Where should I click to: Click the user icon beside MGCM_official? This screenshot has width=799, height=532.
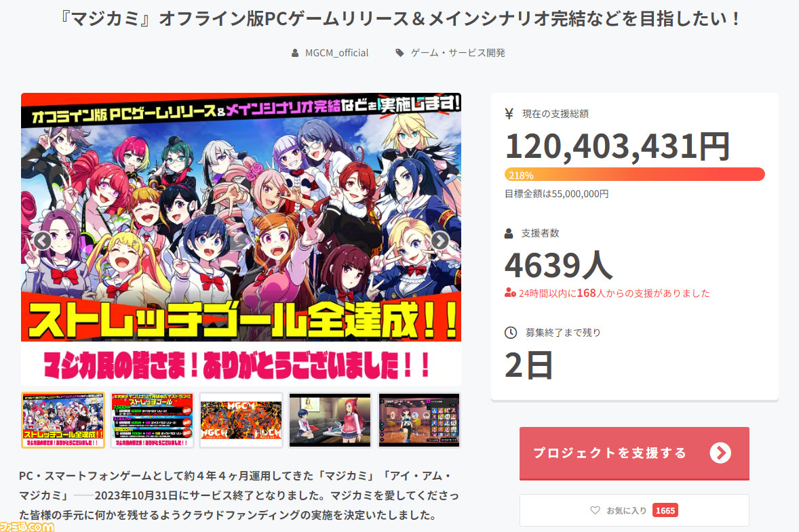(295, 53)
